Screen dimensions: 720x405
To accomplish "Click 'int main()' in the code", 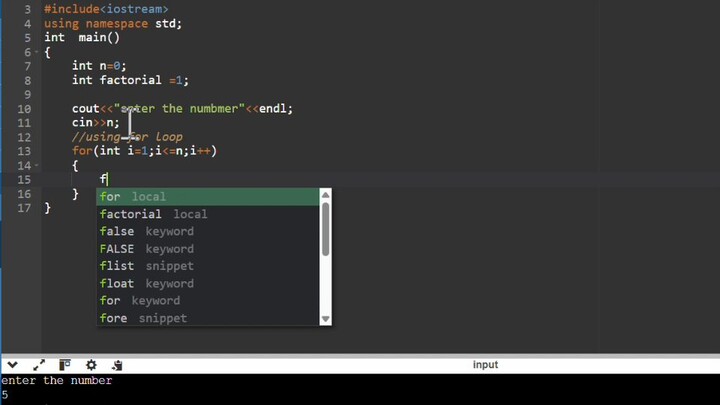I will tap(82, 38).
